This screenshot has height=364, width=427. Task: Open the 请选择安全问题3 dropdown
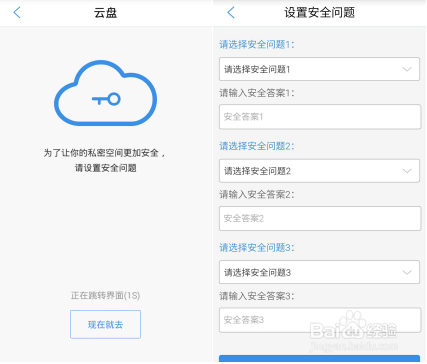[319, 272]
